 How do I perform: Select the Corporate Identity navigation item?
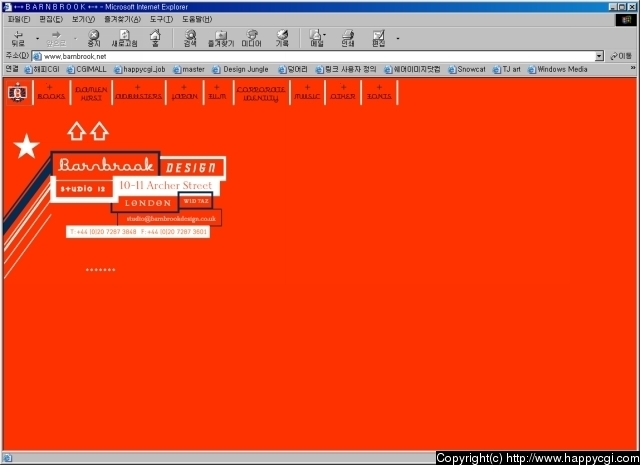coord(261,93)
